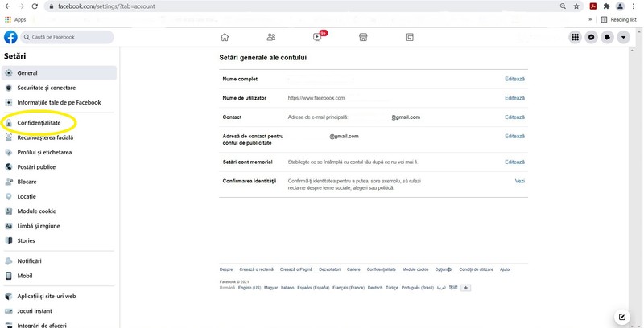
Task: Click Vezi for Confirmarea identității
Action: pos(520,181)
